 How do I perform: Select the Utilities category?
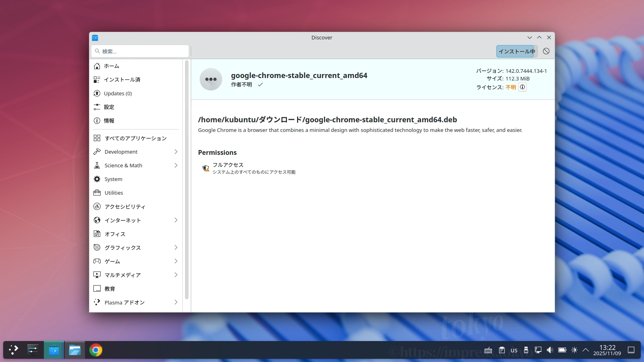(x=136, y=193)
